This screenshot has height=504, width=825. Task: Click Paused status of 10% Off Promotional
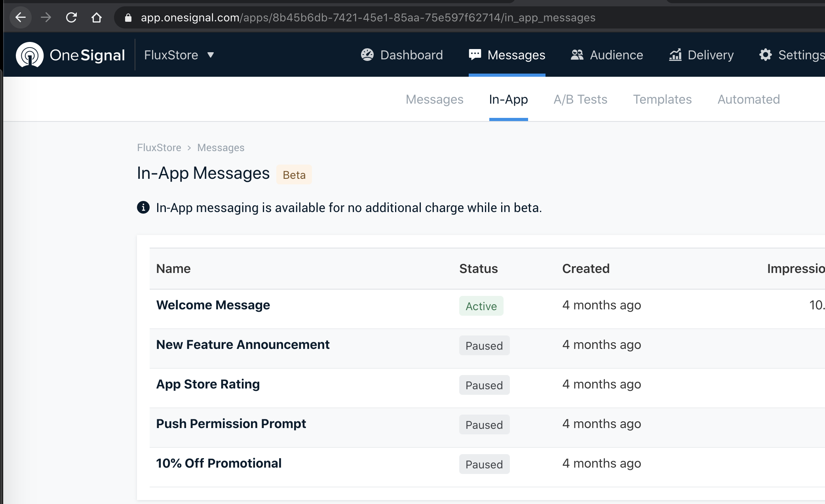coord(485,464)
